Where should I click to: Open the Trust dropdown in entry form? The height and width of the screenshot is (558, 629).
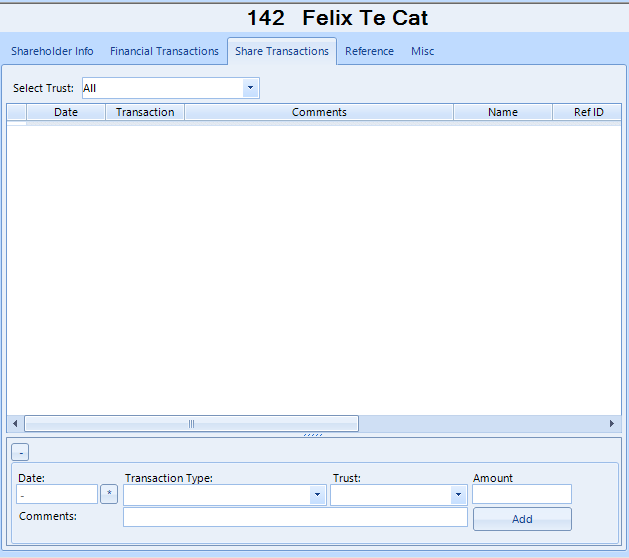pos(459,495)
